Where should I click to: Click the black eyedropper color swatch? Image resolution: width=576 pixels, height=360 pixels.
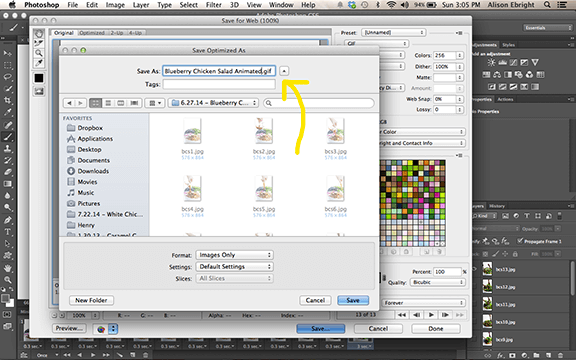tap(39, 78)
